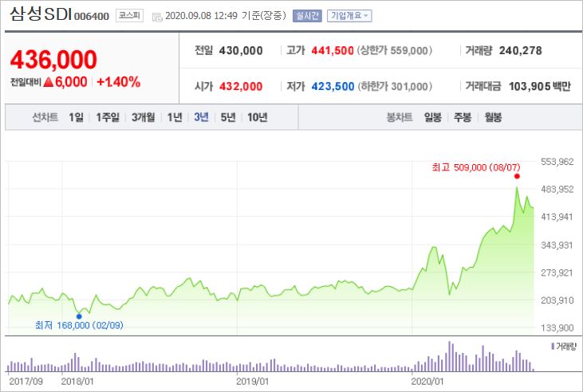Click the 최저 168,000 (02/09) label
Viewport: 583px width, 392px height.
(79, 326)
